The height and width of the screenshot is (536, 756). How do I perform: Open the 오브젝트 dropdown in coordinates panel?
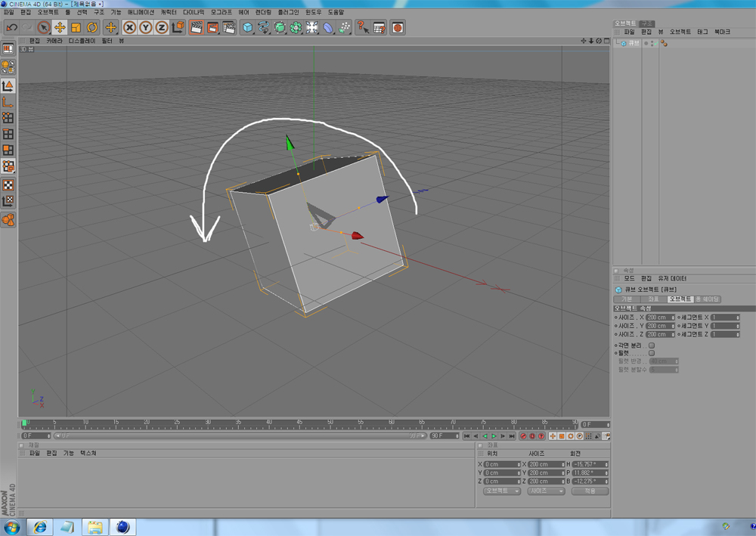(x=502, y=491)
